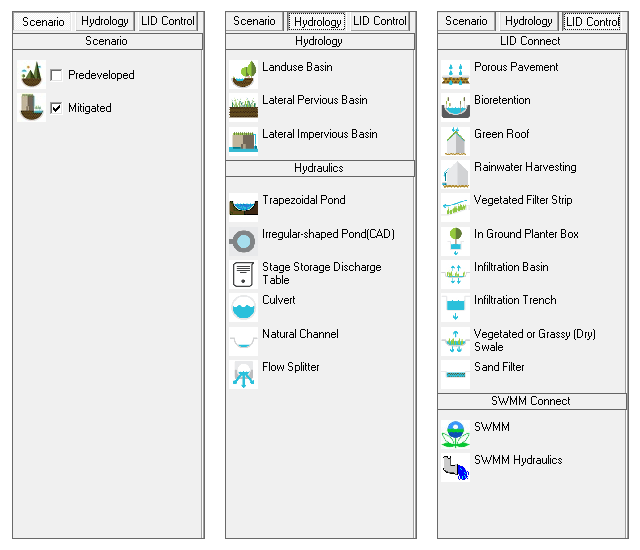Switch to Scenario tab in right panel
The width and height of the screenshot is (640, 550).
pyautogui.click(x=466, y=21)
